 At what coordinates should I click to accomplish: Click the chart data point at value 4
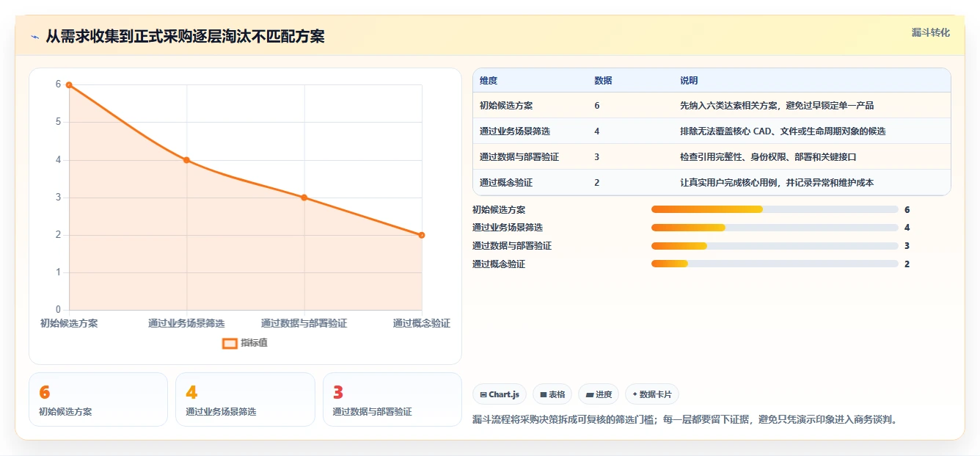(186, 160)
